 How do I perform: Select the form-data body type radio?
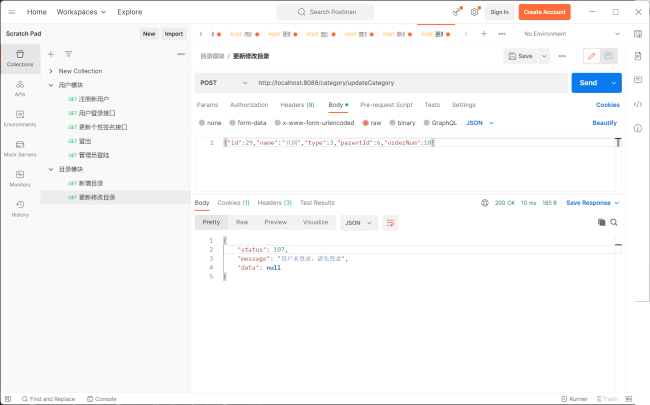coord(232,123)
